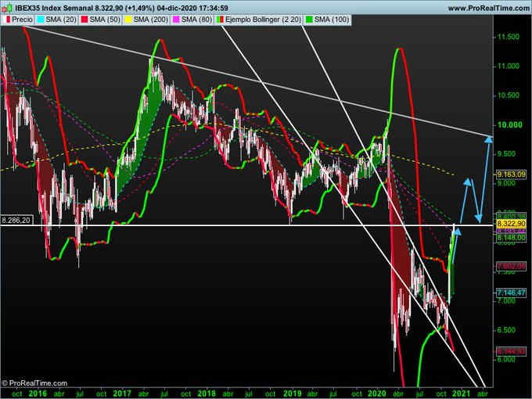This screenshot has height=399, width=532.
Task: Click the 9.163,09 SMA value tag
Action: click(x=511, y=174)
